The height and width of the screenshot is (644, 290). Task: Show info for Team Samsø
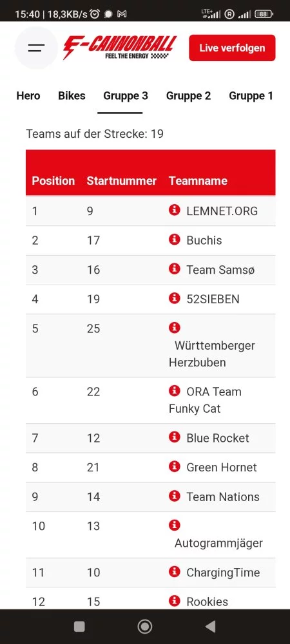[x=175, y=269]
